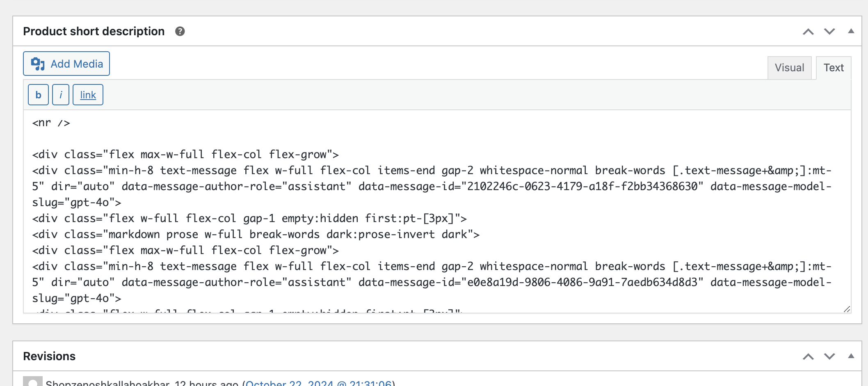Move Product short description panel up
This screenshot has height=386, width=868.
[808, 32]
